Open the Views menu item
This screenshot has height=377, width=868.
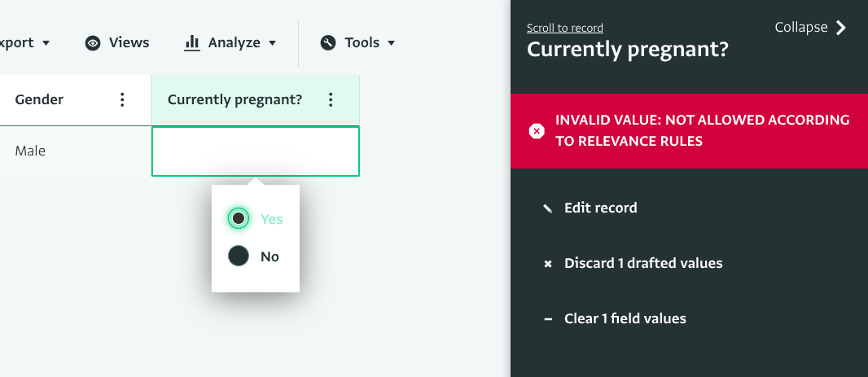coord(117,42)
